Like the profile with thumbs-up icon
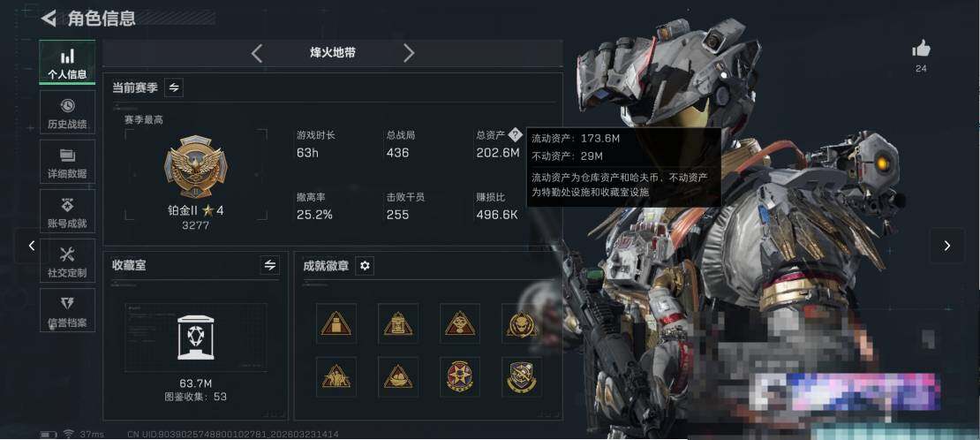Viewport: 980px width, 440px height. tap(921, 49)
